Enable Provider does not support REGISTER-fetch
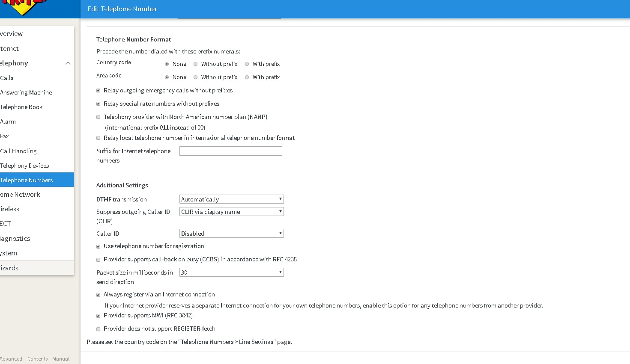630x364 pixels. [x=99, y=329]
